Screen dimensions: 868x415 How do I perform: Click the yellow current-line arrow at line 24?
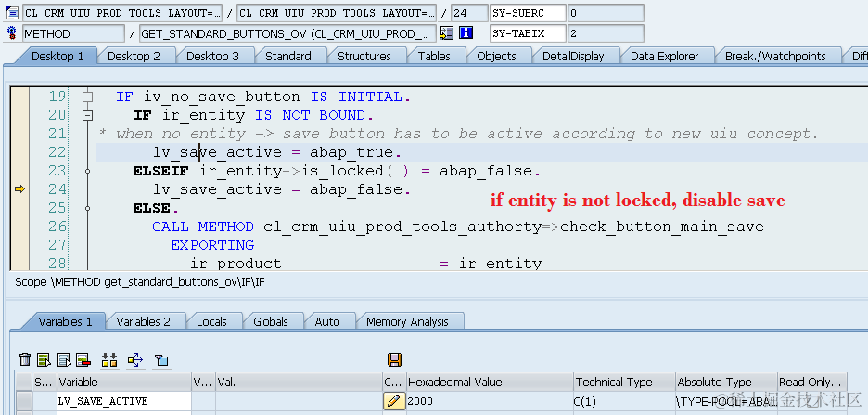click(19, 189)
